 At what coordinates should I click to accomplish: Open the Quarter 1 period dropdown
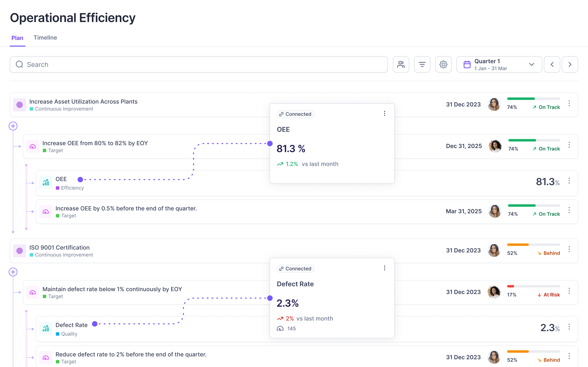(x=532, y=64)
